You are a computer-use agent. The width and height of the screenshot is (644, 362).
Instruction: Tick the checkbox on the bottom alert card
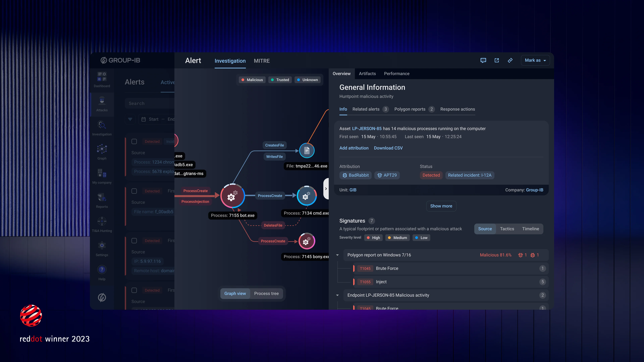[134, 290]
